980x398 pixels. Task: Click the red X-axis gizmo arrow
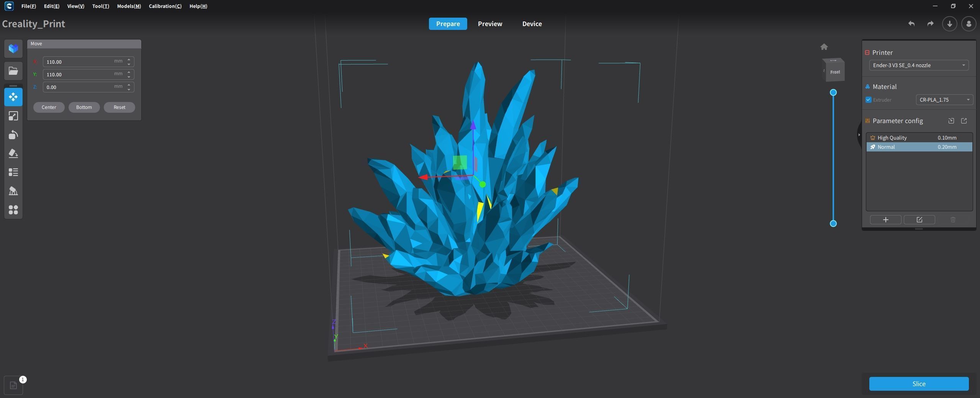coord(423,177)
